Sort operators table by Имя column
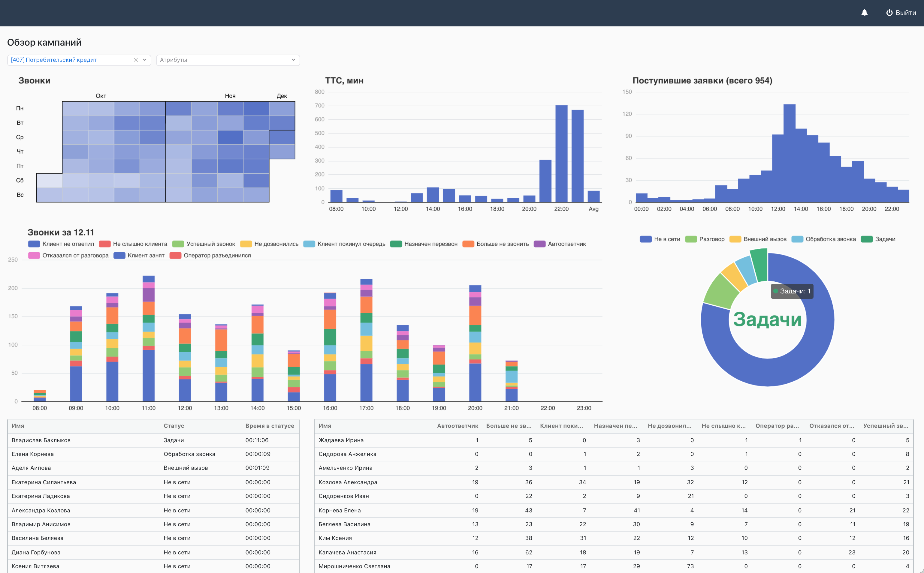This screenshot has width=924, height=573. click(x=18, y=426)
